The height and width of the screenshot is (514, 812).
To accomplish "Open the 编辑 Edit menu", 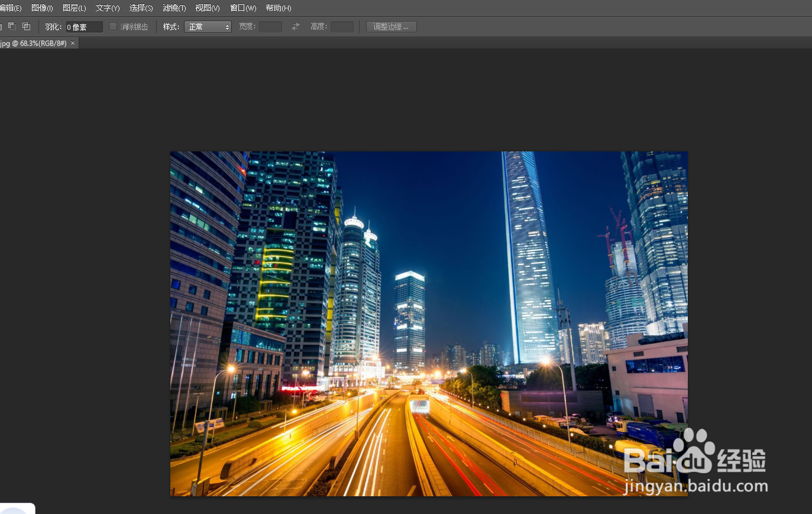I will point(11,8).
